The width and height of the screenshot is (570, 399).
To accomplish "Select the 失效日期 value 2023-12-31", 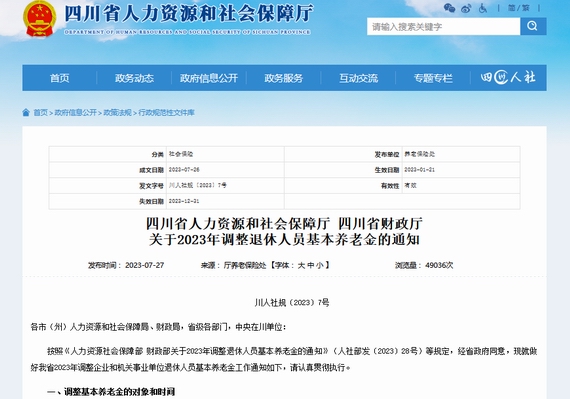I will 184,201.
